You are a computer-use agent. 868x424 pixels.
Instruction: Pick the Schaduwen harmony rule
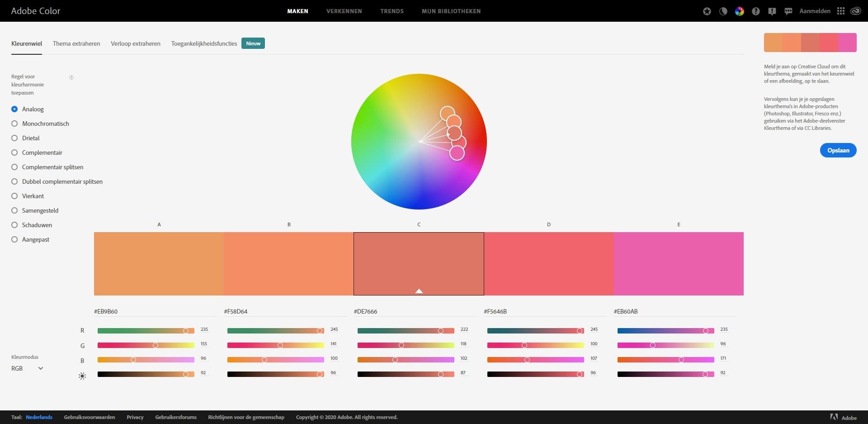pos(32,225)
